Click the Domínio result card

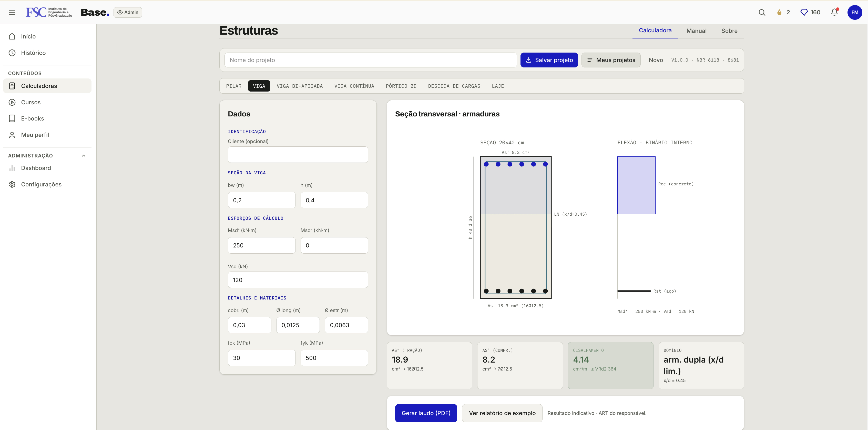[x=701, y=366]
